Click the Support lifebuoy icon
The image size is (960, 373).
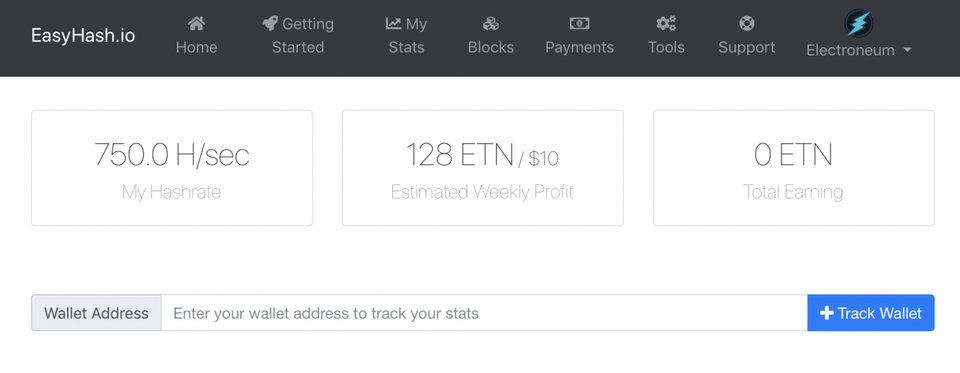pyautogui.click(x=746, y=24)
